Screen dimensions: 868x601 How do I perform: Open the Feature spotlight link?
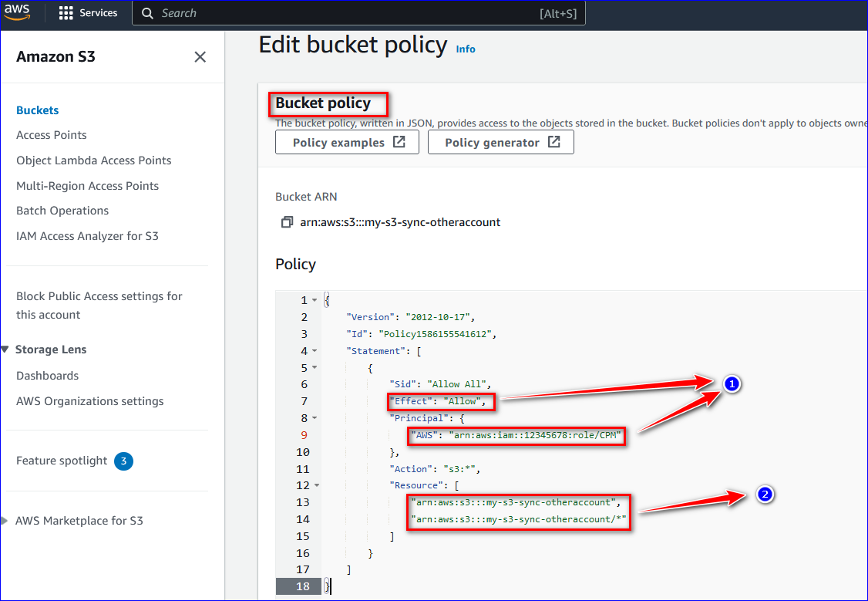[x=62, y=461]
